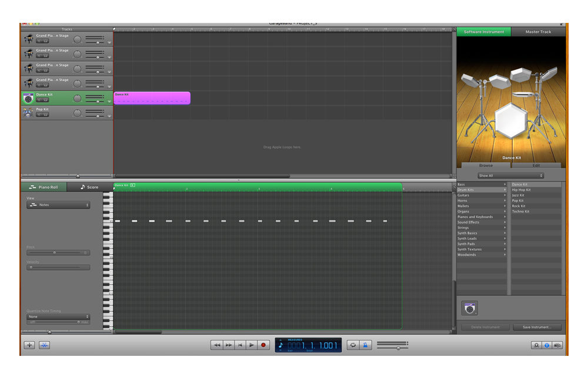
Task: Start recording with the red record button
Action: (x=263, y=345)
